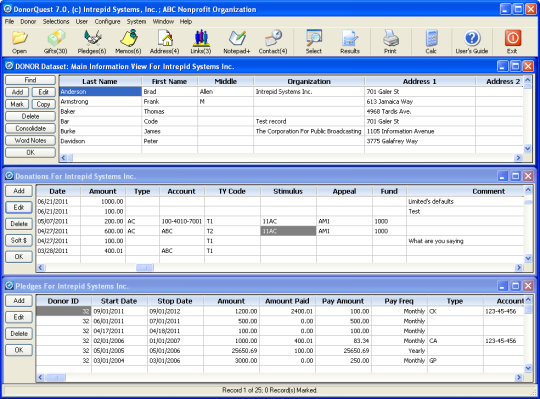Select the Davidson last name cell

point(100,141)
